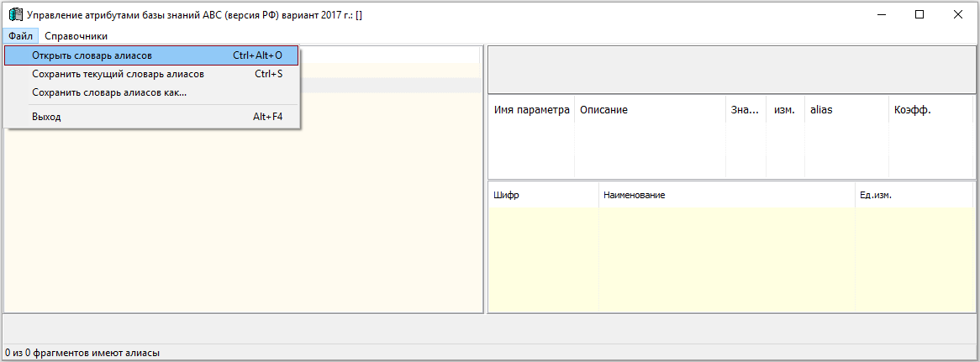
Task: Open the Справочники menu
Action: pyautogui.click(x=76, y=36)
